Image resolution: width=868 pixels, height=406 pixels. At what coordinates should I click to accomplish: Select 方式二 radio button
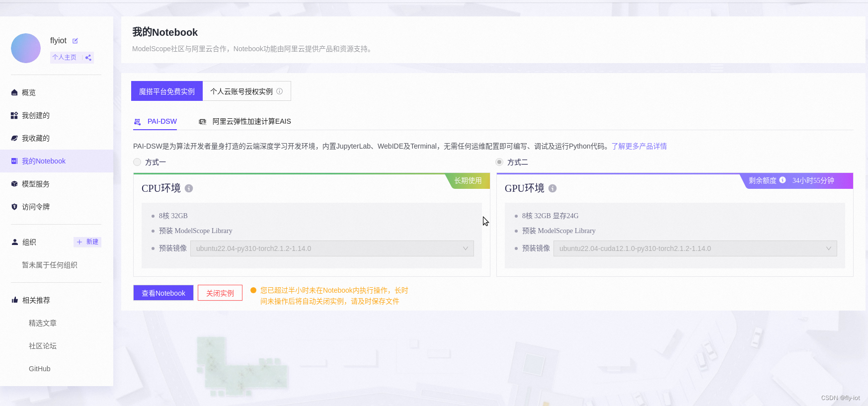[x=499, y=162]
